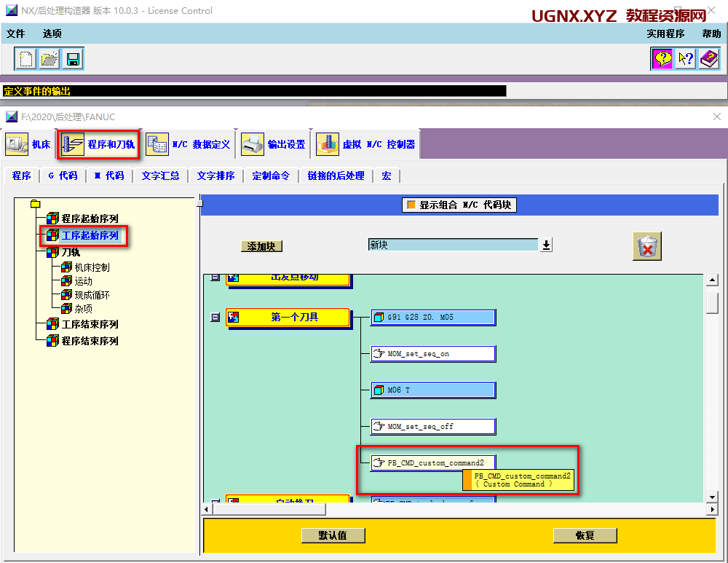
Task: Click the MOM_set_seq_on command block icon
Action: point(379,354)
